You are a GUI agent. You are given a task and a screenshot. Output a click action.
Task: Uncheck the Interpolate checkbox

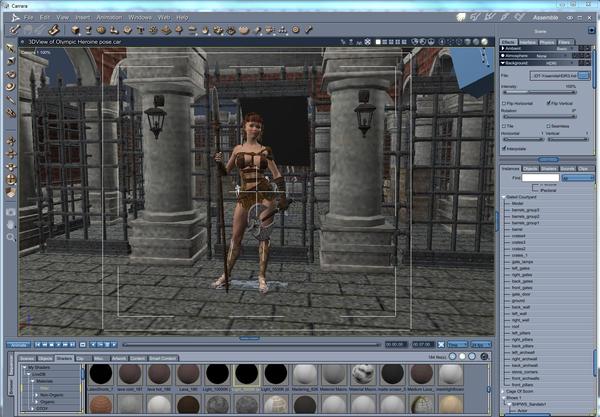(504, 148)
